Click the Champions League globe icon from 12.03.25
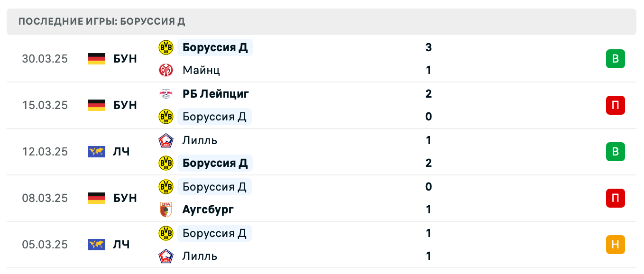The height and width of the screenshot is (274, 644). pos(97,152)
